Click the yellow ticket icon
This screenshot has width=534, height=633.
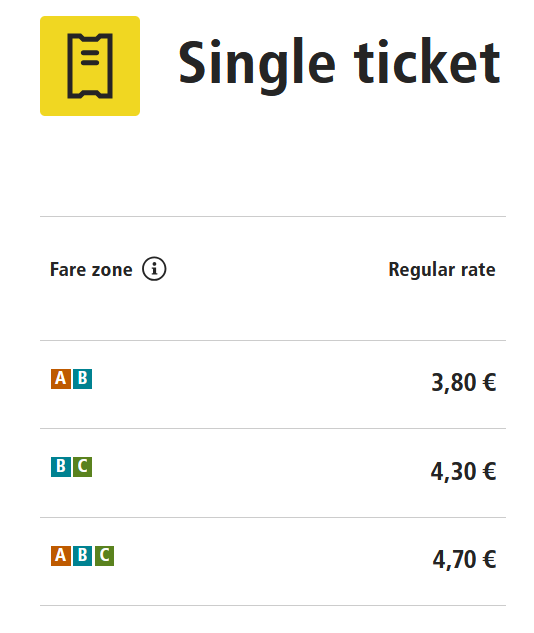click(90, 66)
